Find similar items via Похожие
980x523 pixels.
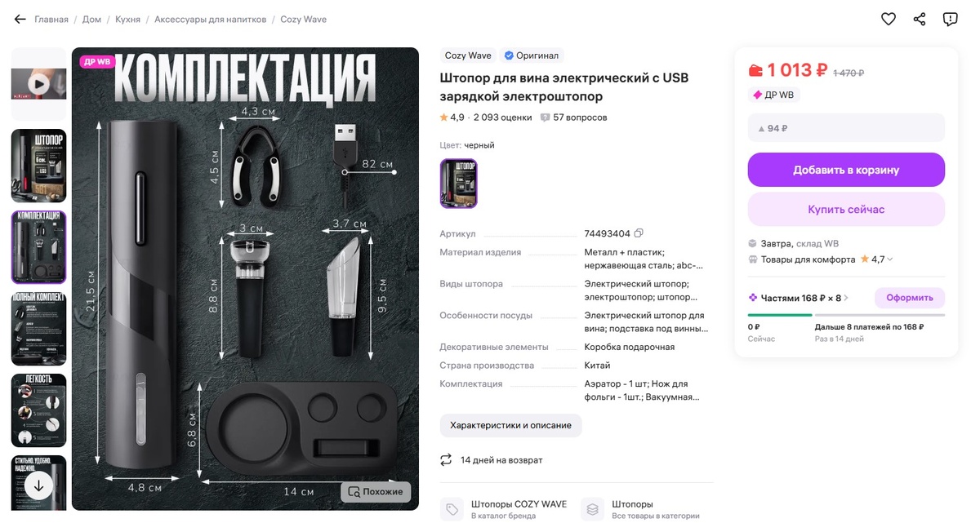pos(376,492)
